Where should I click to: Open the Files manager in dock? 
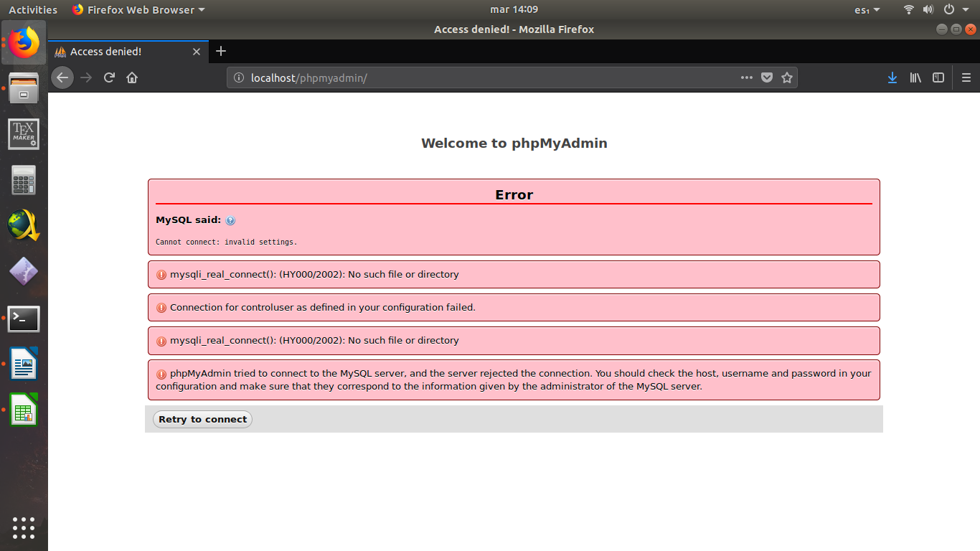(24, 88)
